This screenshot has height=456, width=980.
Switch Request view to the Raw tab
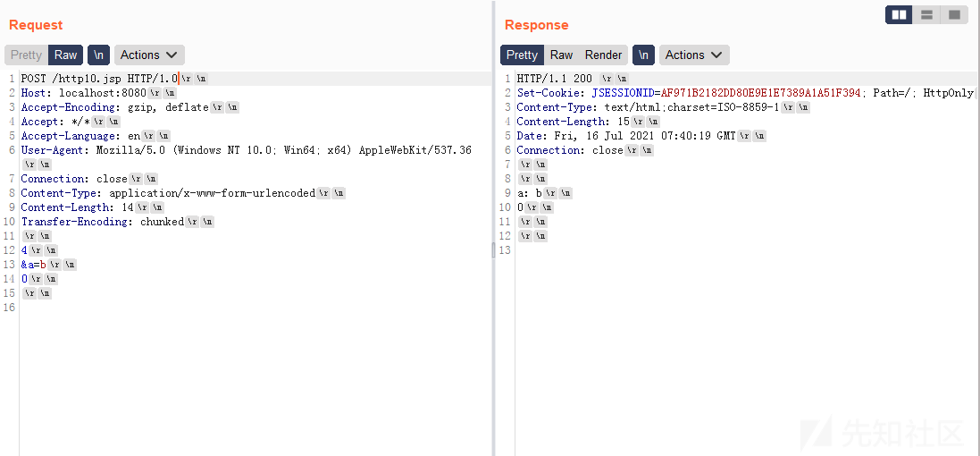pyautogui.click(x=65, y=55)
